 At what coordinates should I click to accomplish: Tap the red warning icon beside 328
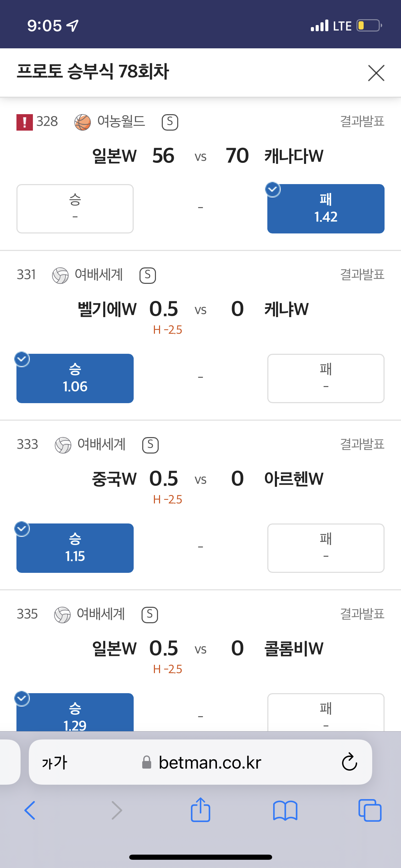(25, 122)
